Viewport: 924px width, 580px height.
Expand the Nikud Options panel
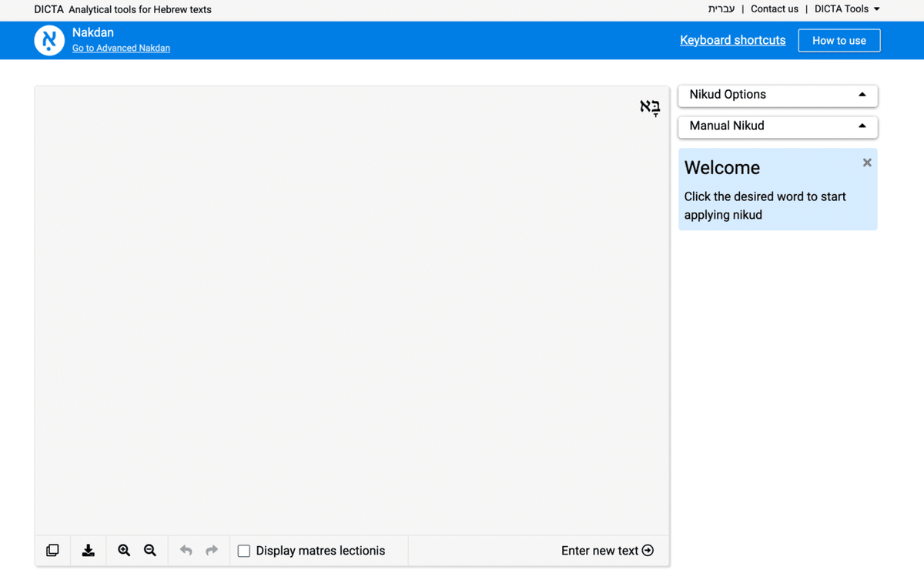pos(778,95)
